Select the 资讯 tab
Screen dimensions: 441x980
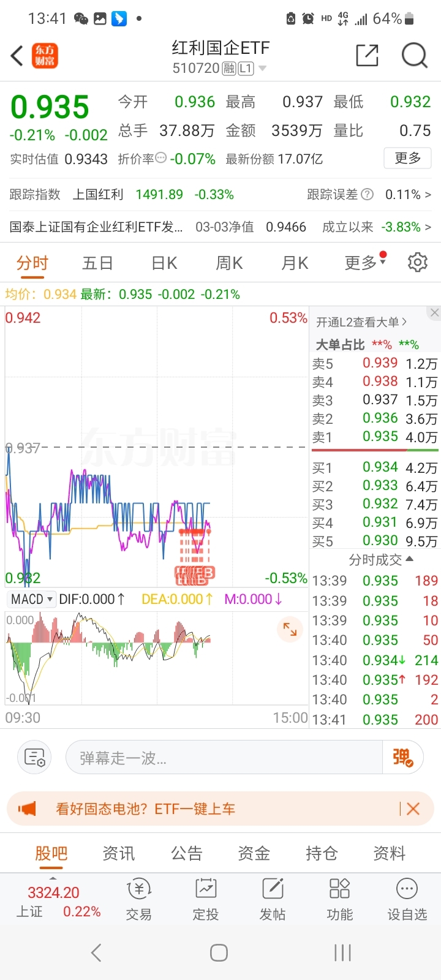click(x=119, y=853)
